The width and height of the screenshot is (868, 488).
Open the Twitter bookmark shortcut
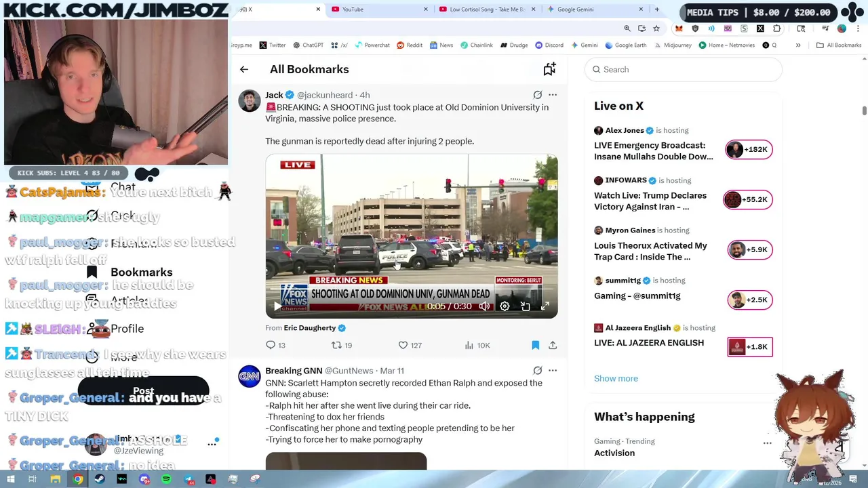[273, 45]
